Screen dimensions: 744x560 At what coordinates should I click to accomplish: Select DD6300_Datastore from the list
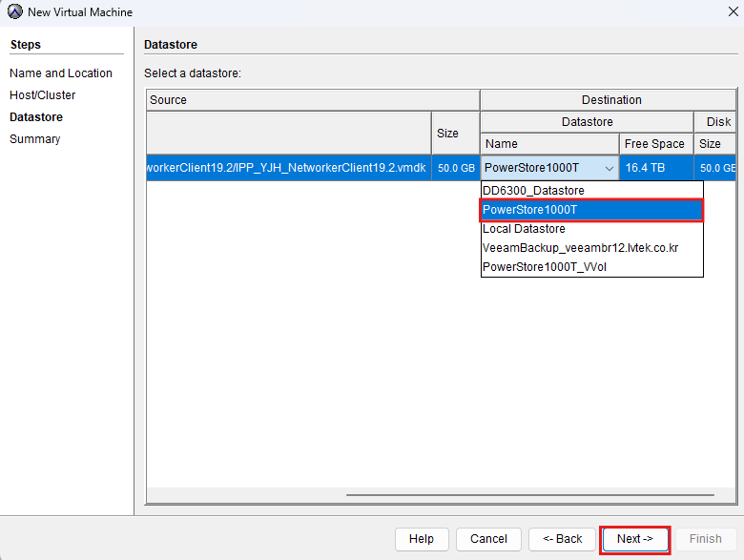[591, 191]
